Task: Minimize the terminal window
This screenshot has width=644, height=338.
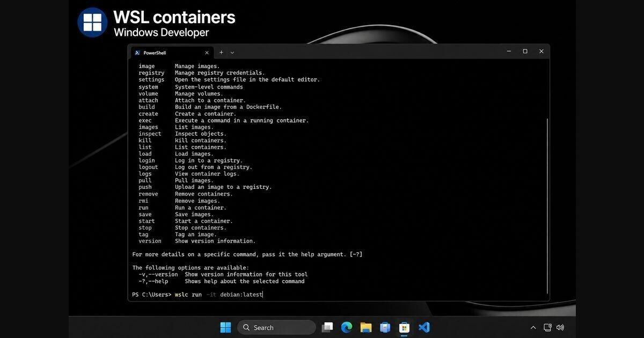Action: pos(509,52)
